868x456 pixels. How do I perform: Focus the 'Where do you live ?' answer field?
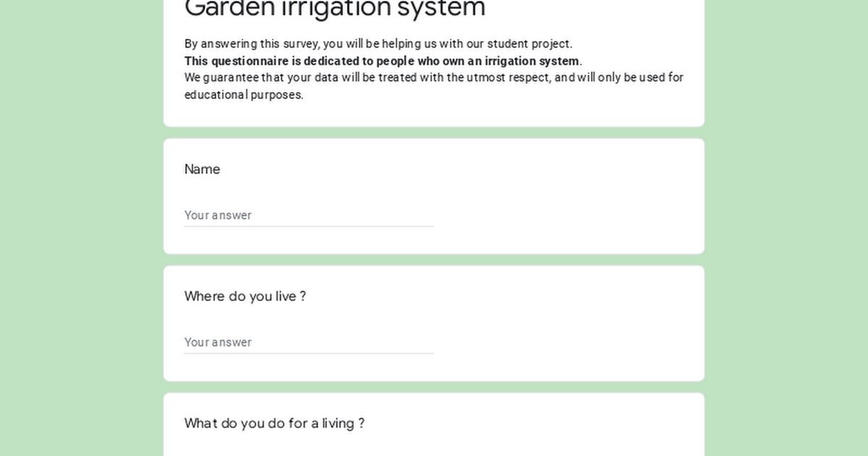[309, 342]
